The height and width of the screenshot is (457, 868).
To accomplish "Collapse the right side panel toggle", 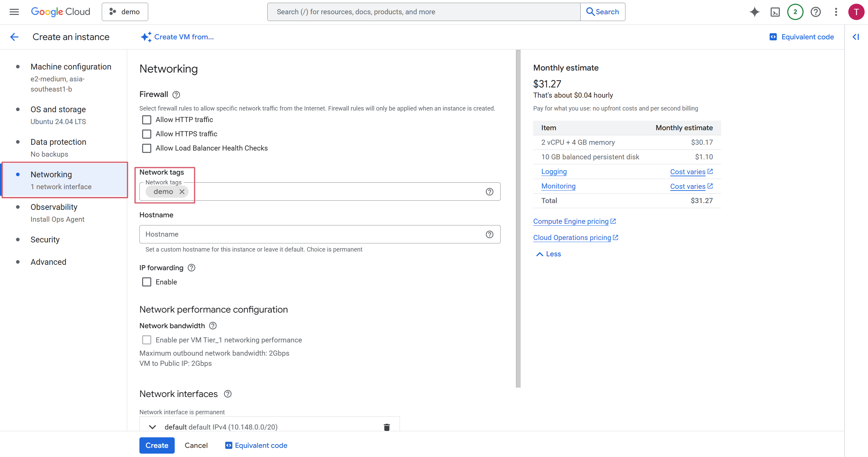I will click(856, 37).
